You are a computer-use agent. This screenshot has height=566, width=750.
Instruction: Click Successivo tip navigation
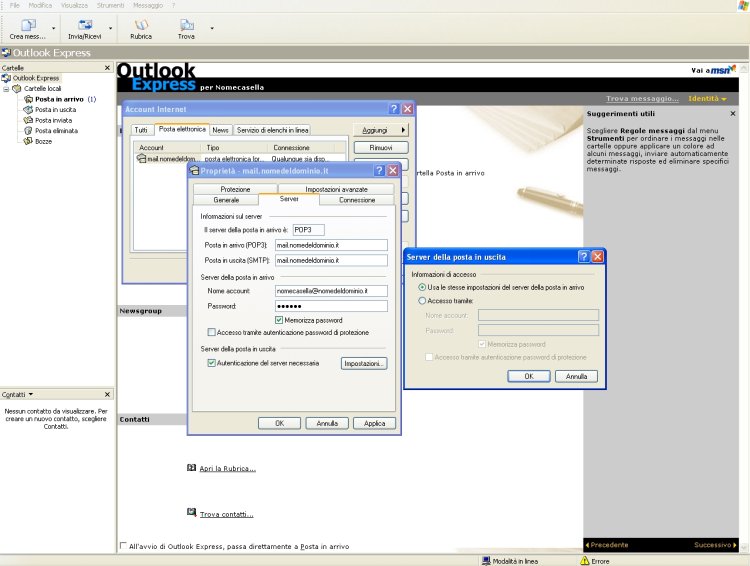pyautogui.click(x=715, y=545)
